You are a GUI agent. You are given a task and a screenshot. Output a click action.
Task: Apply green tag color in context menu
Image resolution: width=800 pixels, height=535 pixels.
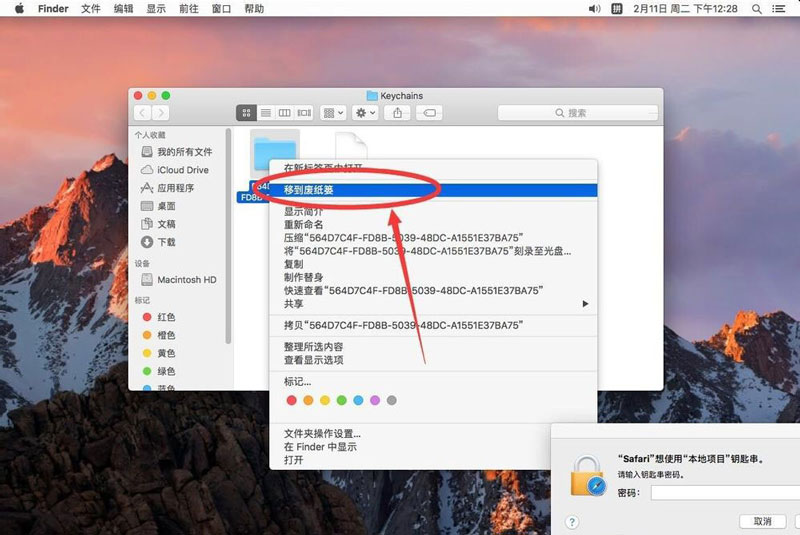(x=342, y=400)
